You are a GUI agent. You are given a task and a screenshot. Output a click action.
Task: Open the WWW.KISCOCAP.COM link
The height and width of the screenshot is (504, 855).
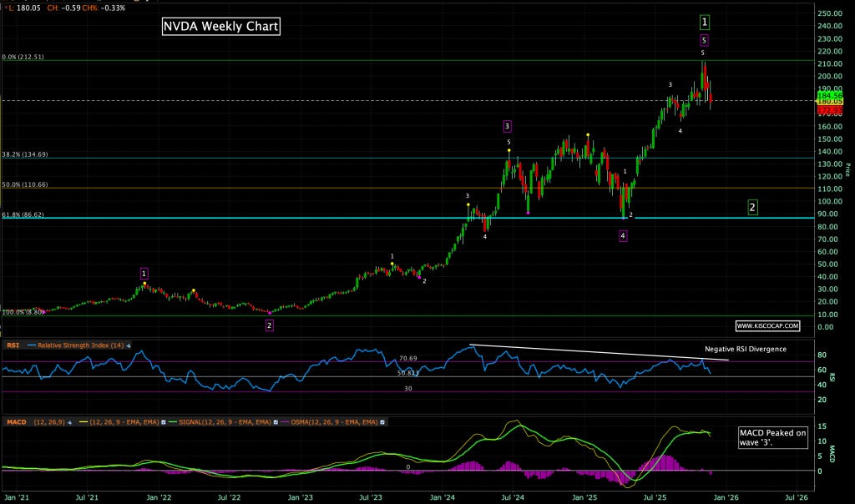768,325
